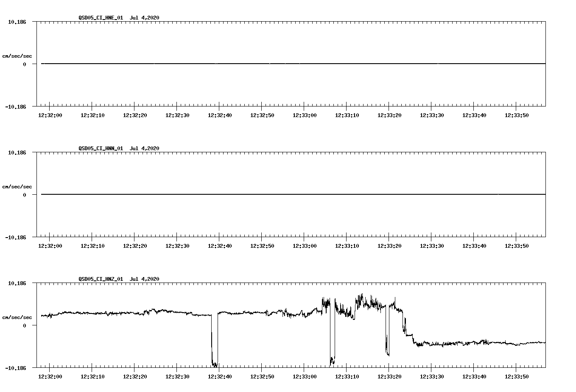Select the 12:33:20 time label under the HNN plot
Screen dimensions: 576x392
[x=389, y=246]
